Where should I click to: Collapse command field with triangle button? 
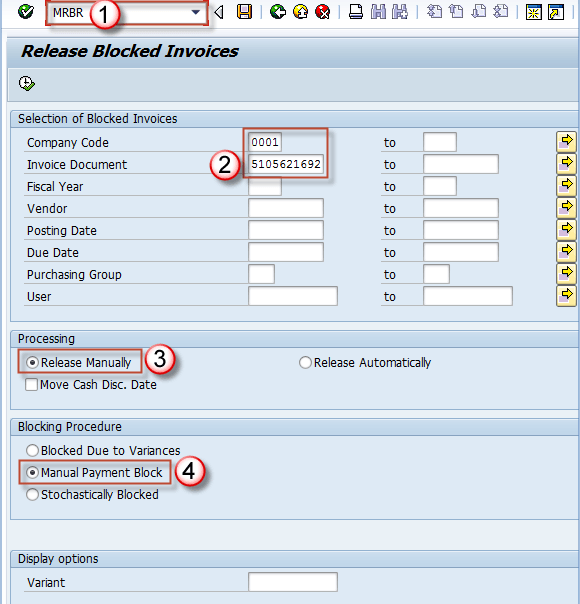(219, 12)
